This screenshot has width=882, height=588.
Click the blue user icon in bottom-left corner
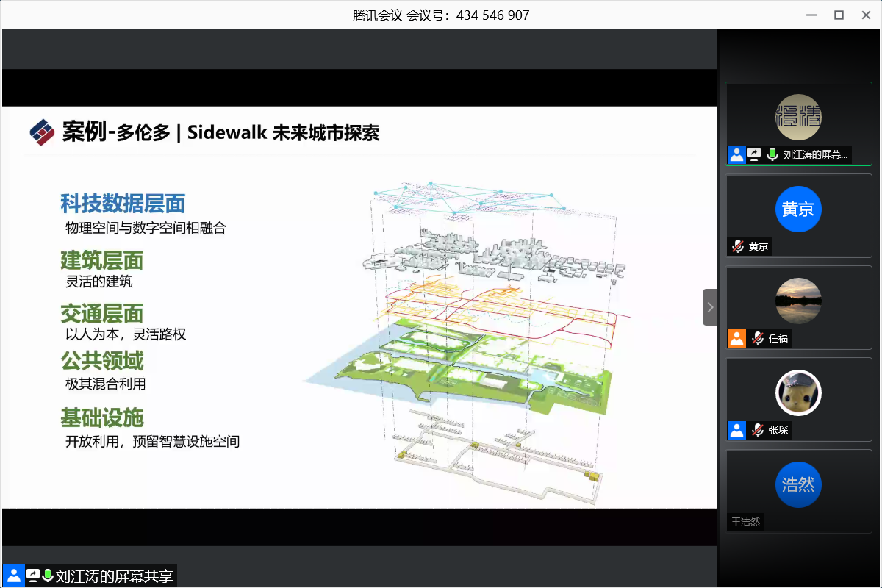tap(13, 576)
